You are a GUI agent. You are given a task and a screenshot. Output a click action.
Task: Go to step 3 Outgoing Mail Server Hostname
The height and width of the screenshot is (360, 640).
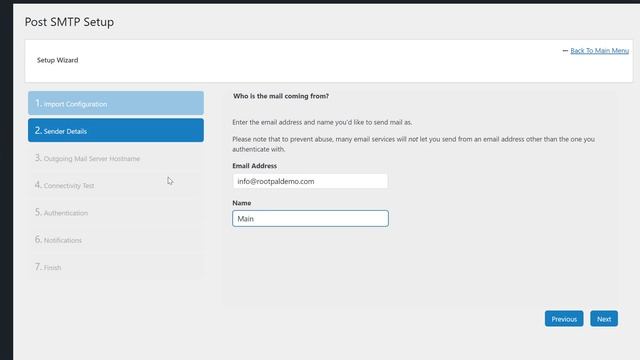pos(116,158)
